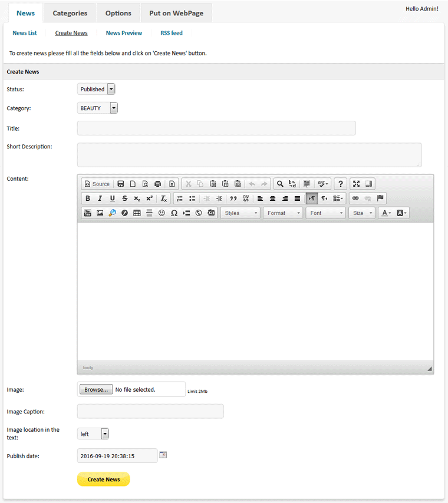Maximize the content editor

357,184
